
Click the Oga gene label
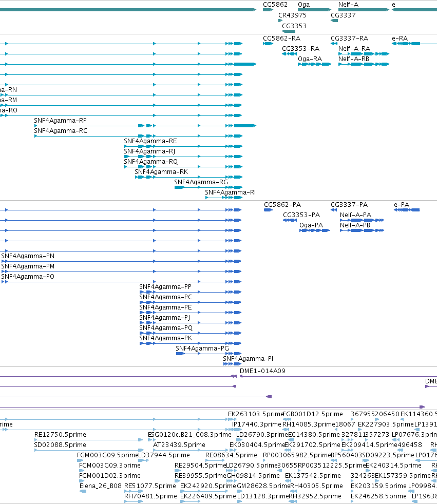pyautogui.click(x=304, y=5)
